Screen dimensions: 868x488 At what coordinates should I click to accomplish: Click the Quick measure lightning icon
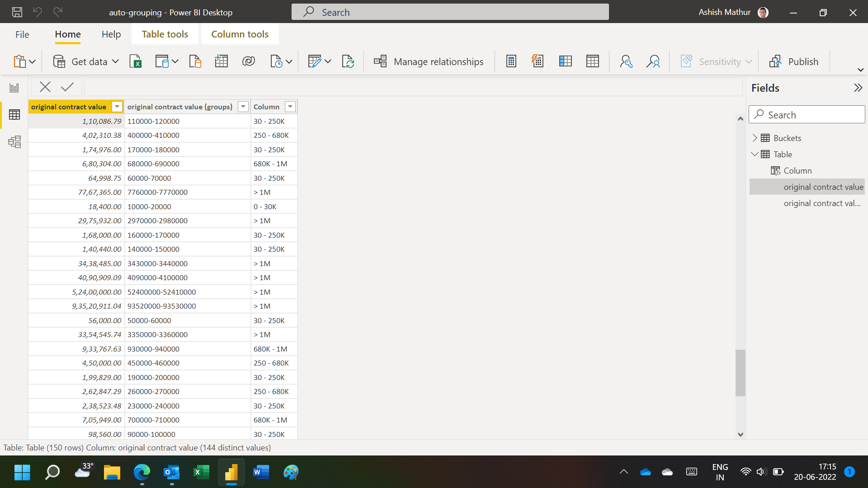pos(538,61)
